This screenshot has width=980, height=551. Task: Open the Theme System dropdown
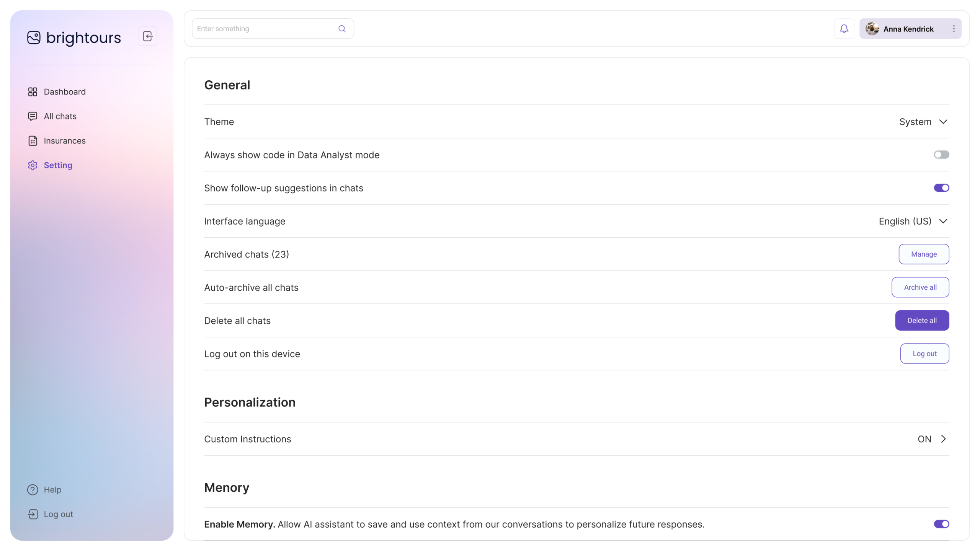[923, 122]
